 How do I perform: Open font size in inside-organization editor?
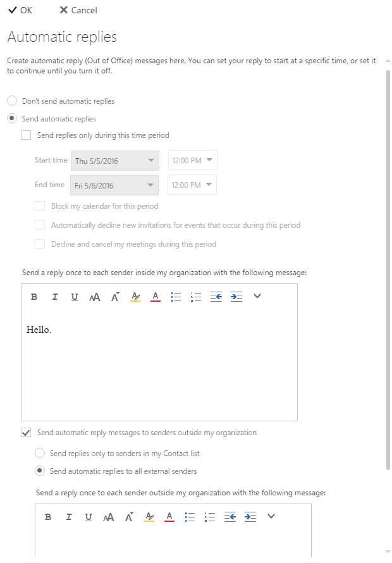[x=115, y=297]
